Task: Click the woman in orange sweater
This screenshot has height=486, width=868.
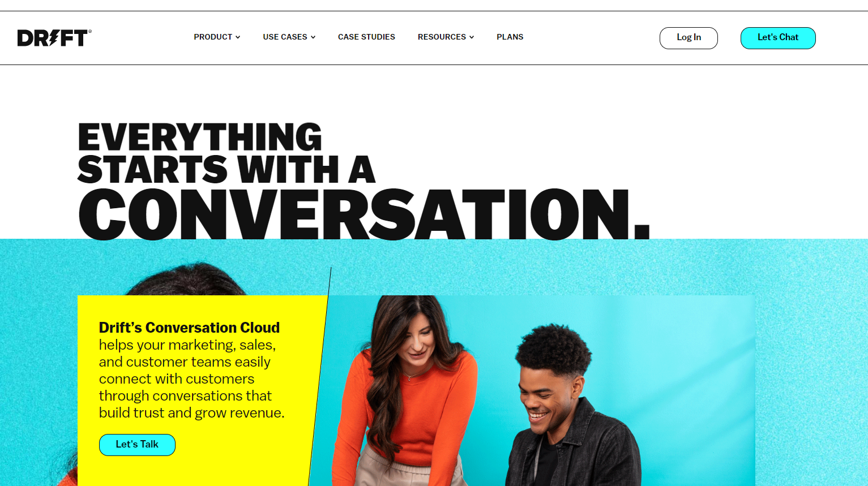Action: tap(405, 390)
